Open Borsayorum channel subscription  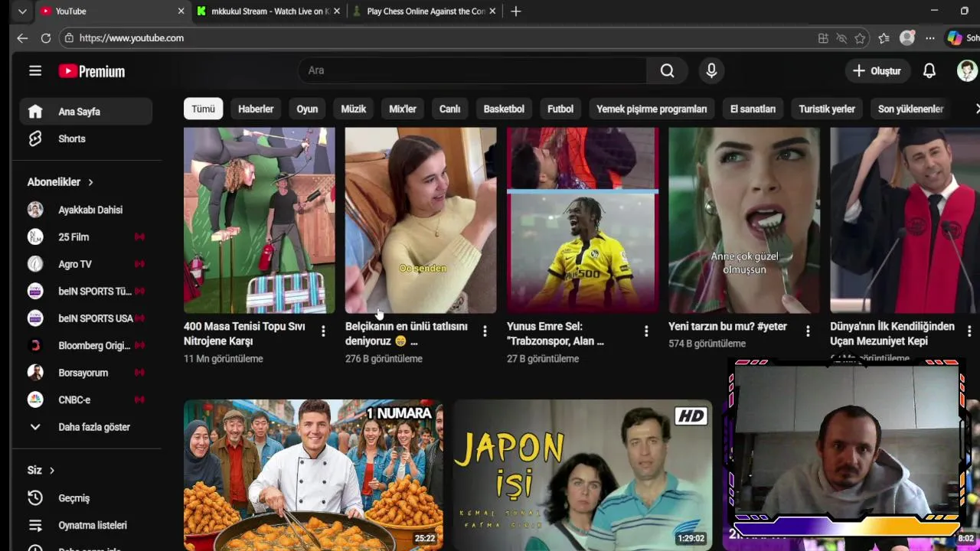click(x=86, y=373)
